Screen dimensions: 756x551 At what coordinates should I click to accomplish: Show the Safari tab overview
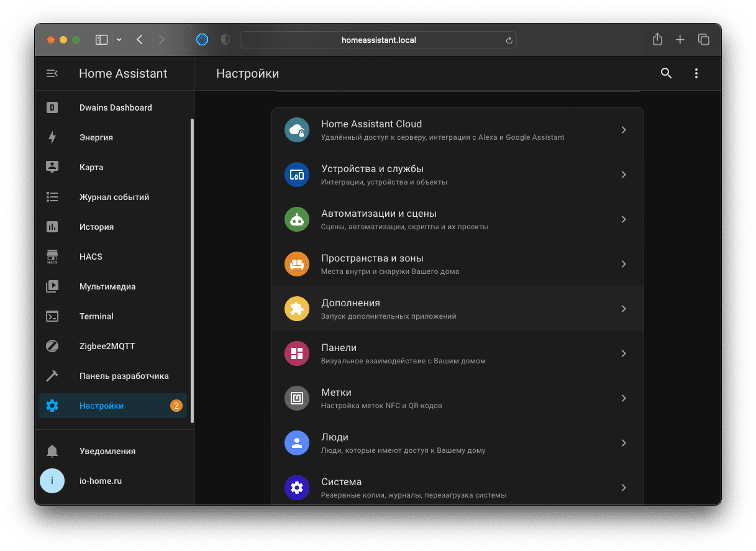[x=704, y=40]
